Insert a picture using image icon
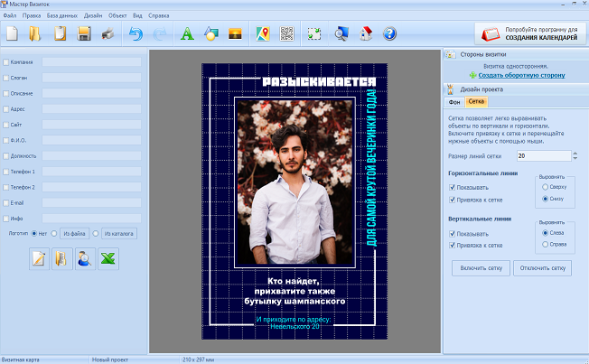The height and width of the screenshot is (364, 589). coord(235,33)
